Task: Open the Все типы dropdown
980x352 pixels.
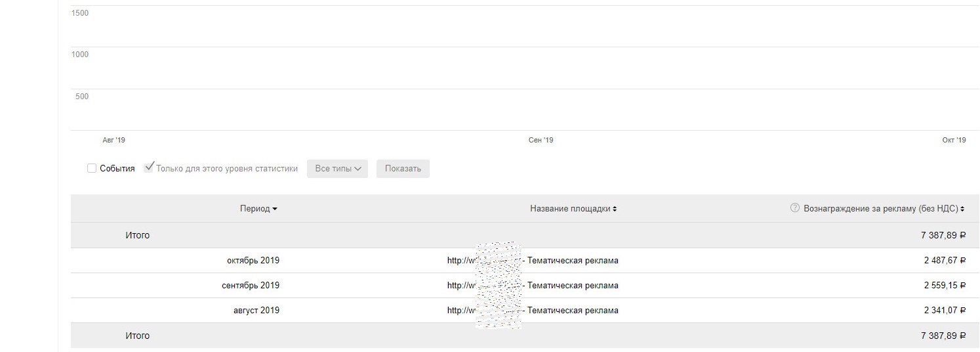Action: click(337, 169)
